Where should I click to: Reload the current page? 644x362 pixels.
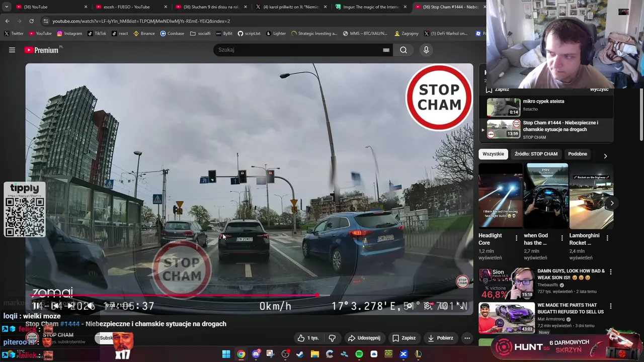pyautogui.click(x=31, y=21)
